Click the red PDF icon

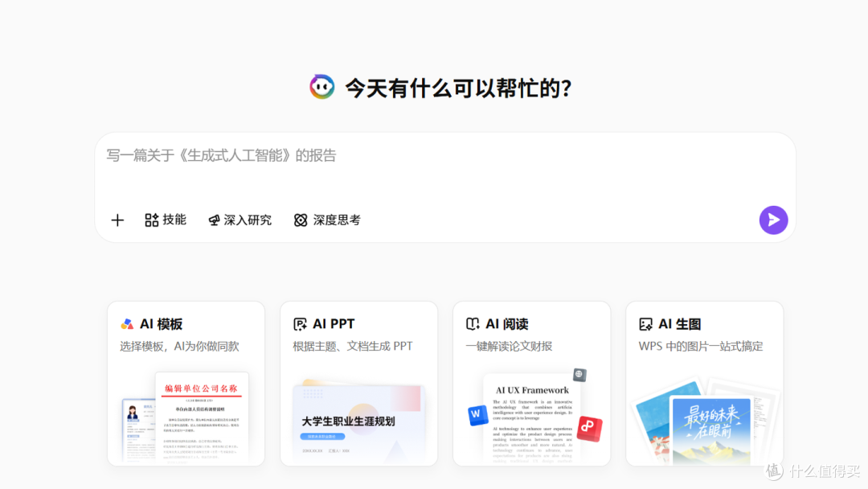[589, 428]
